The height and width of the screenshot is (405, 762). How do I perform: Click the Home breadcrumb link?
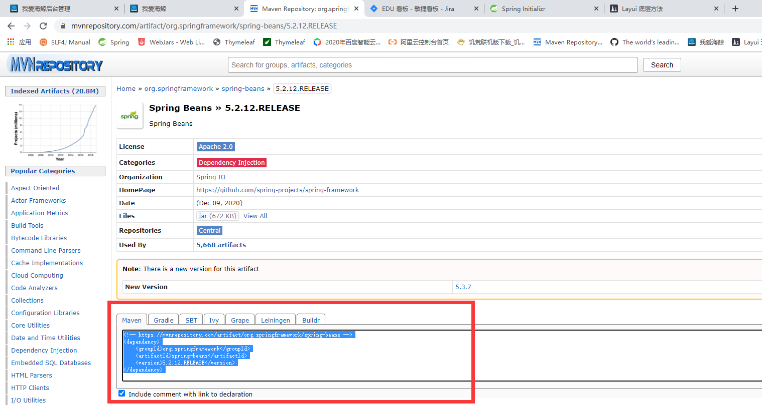tap(126, 88)
